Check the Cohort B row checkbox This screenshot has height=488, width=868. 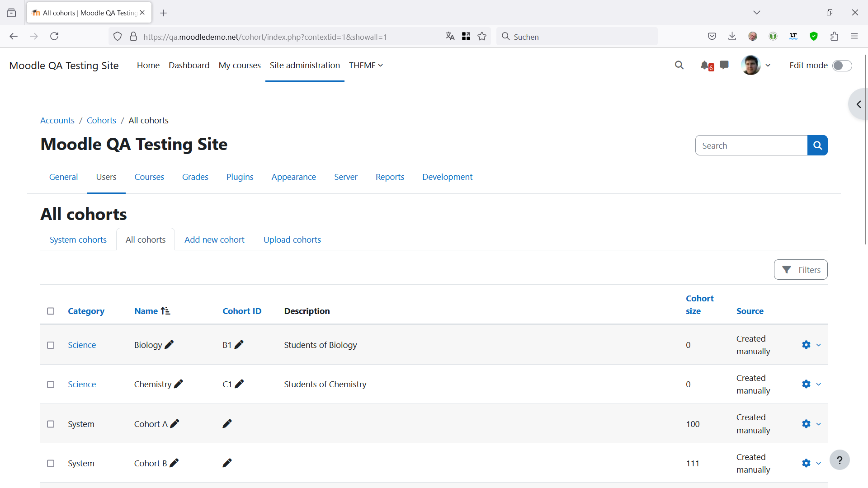[51, 464]
